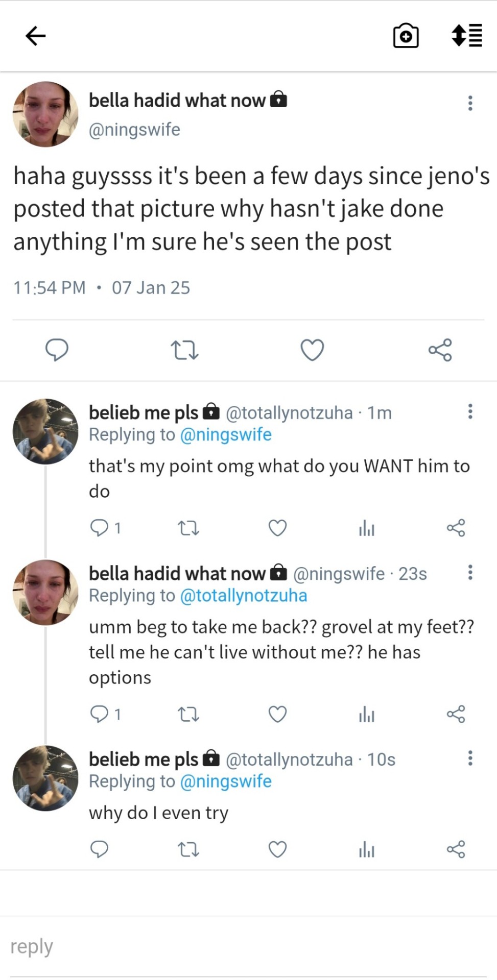The height and width of the screenshot is (980, 497).
Task: Like the "that's my point omg" reply
Action: click(x=277, y=528)
